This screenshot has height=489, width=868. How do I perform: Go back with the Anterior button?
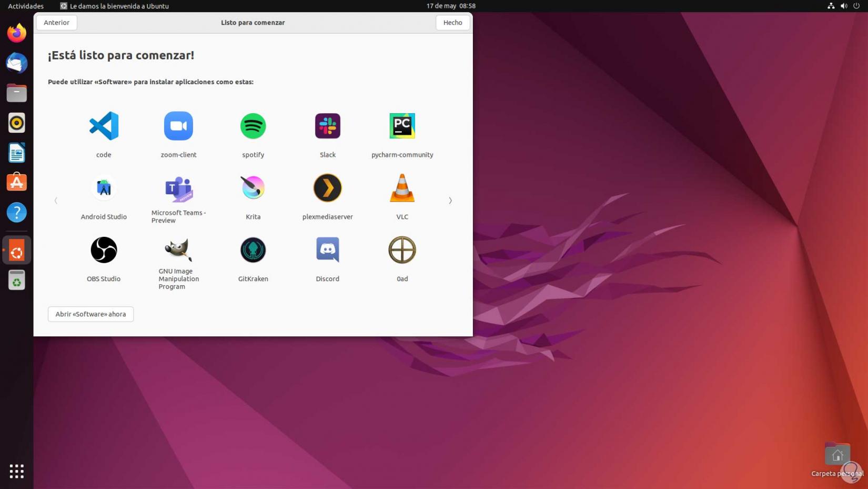(x=57, y=23)
